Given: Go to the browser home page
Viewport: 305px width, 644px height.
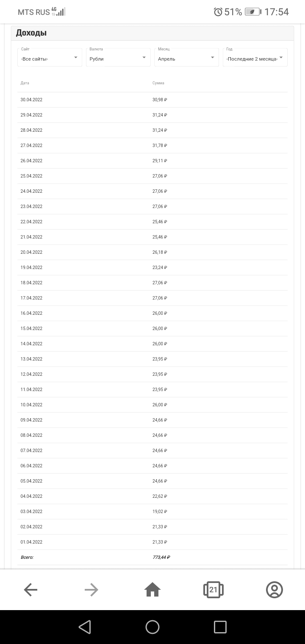Looking at the screenshot, I should (152, 589).
